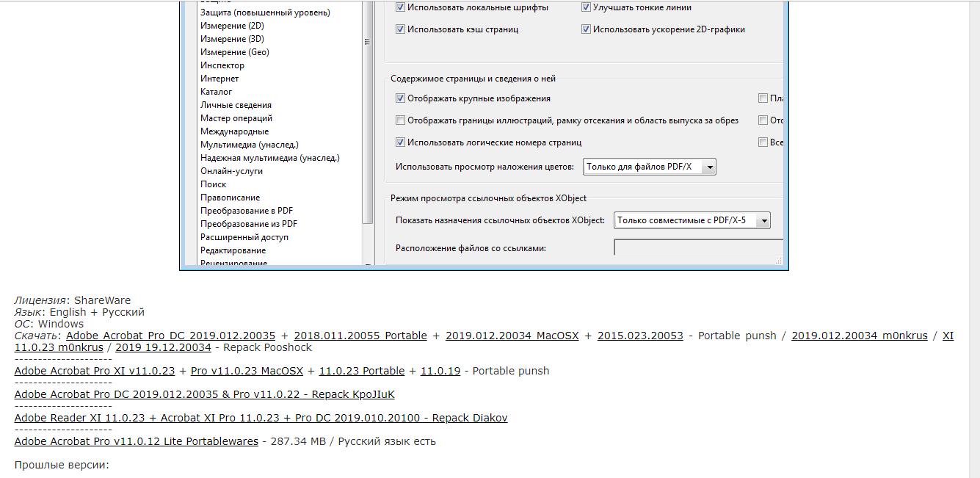Expand 'Только совместимые с PDF/X-5' dropdown
Screen dimensions: 980x478
(x=692, y=220)
